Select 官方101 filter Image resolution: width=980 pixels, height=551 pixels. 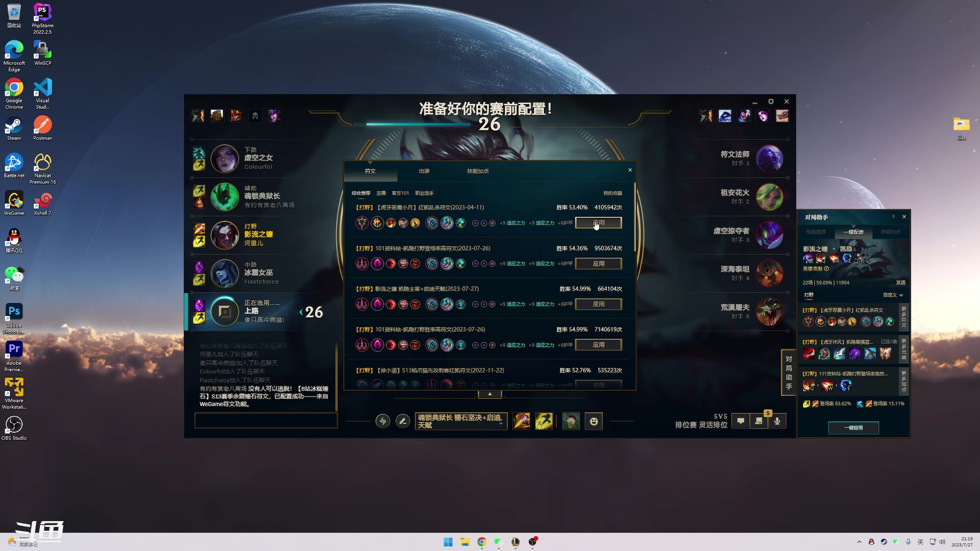pyautogui.click(x=400, y=193)
